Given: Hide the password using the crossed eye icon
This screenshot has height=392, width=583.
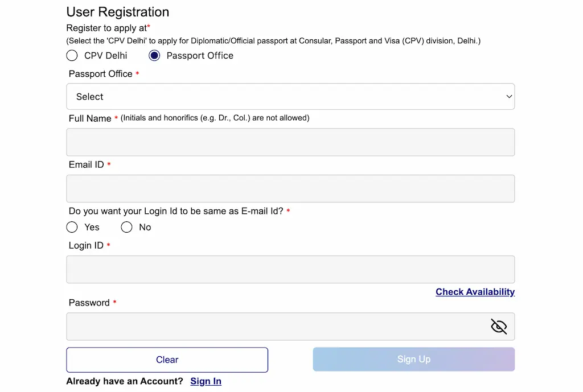Looking at the screenshot, I should point(499,326).
